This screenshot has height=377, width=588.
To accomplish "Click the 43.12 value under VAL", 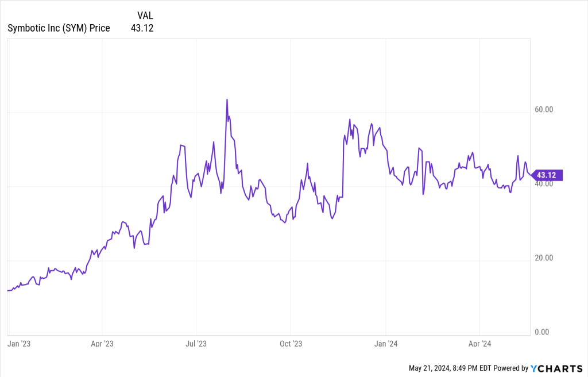I will (x=143, y=28).
